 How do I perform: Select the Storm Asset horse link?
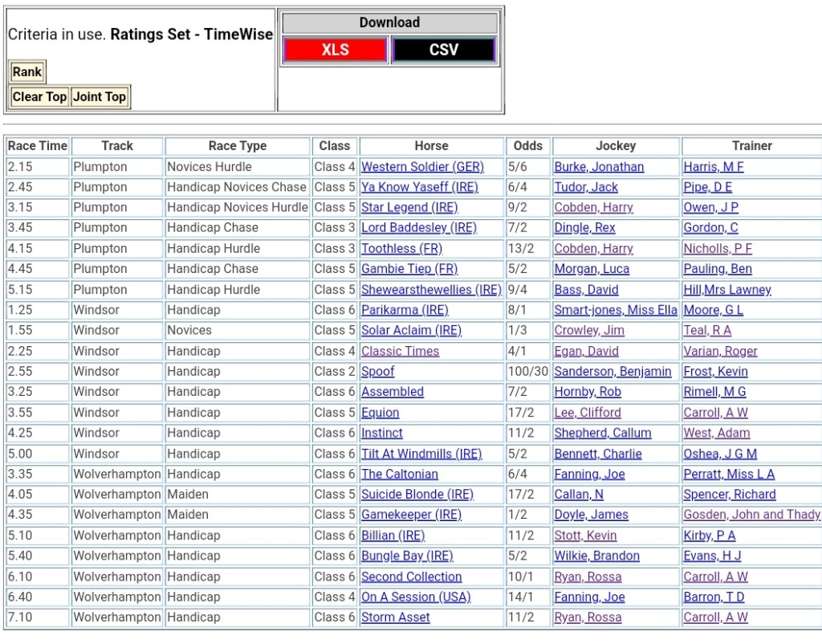pyautogui.click(x=395, y=618)
